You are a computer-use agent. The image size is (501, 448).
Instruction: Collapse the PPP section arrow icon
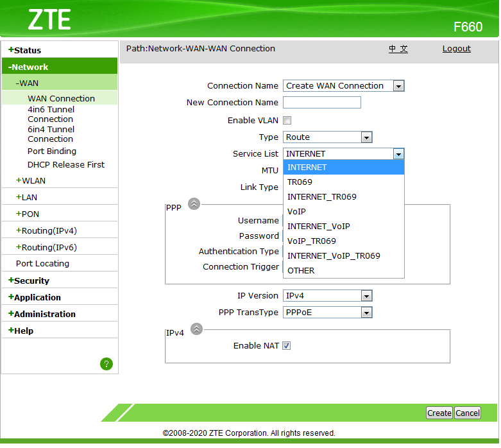[194, 203]
